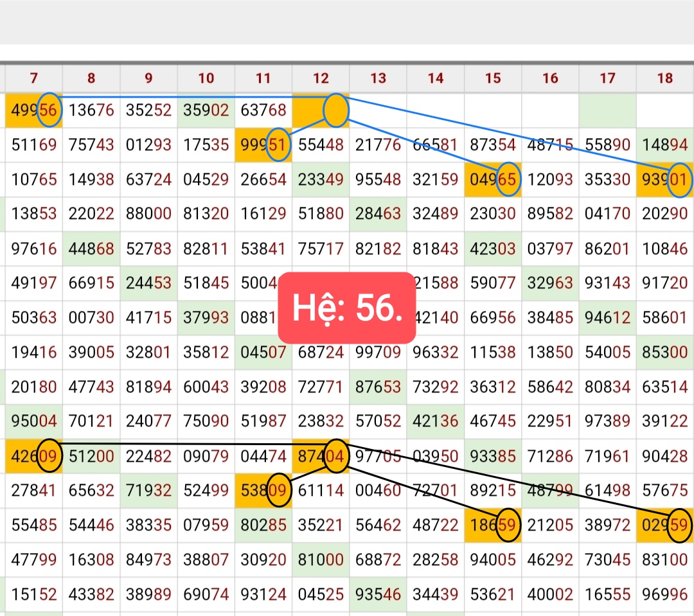Click highlighted cell 04965
This screenshot has height=616, width=694.
coord(493,179)
